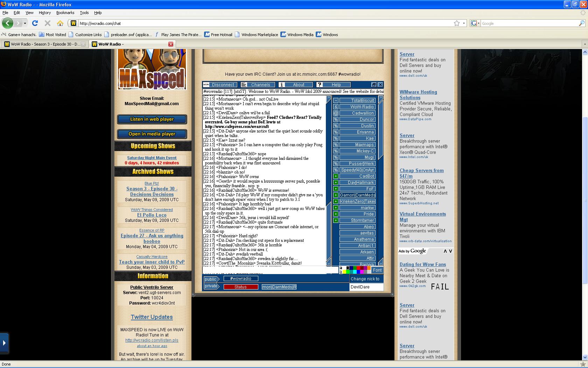Open the private chat tab ending in DarnMeds

(x=279, y=287)
